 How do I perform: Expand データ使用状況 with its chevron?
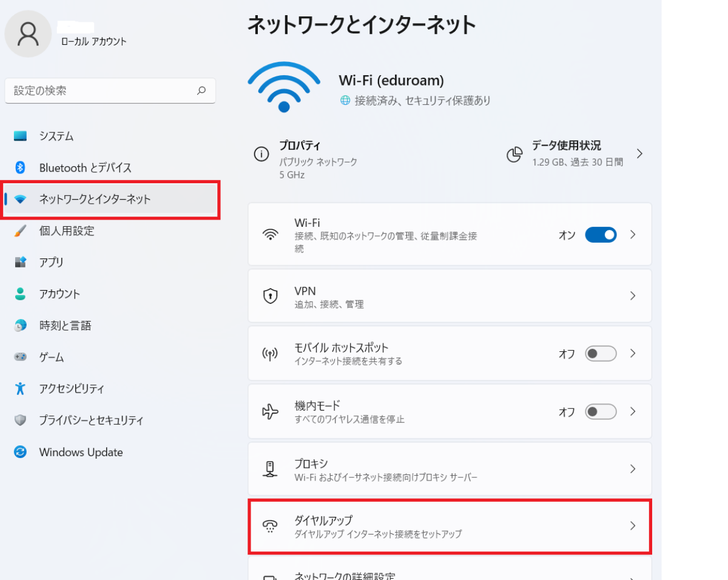639,153
